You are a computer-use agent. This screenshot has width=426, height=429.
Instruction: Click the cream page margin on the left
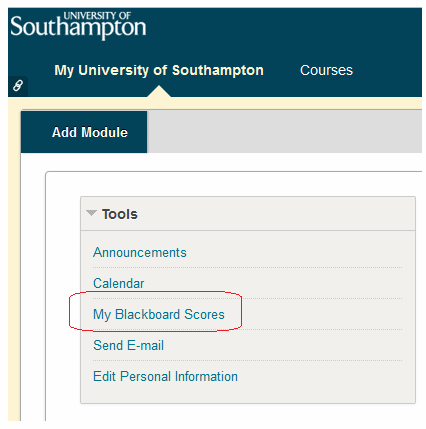[x=14, y=260]
